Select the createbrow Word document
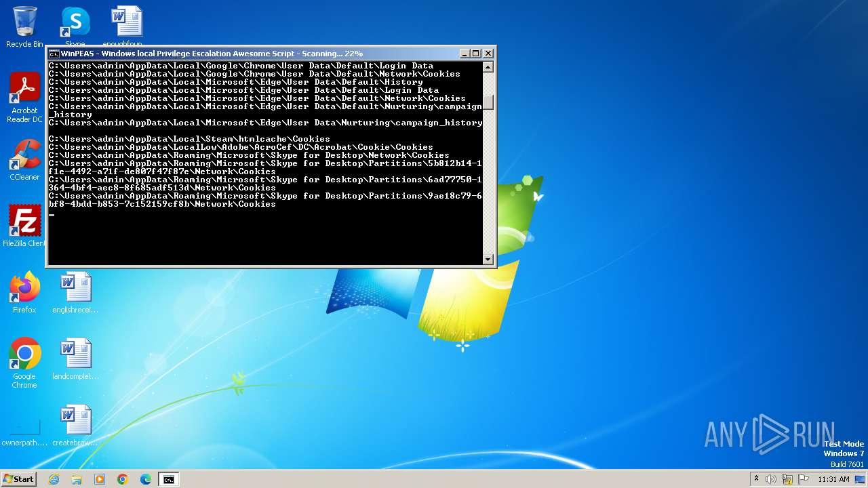Viewport: 868px width, 488px height. pyautogui.click(x=75, y=426)
